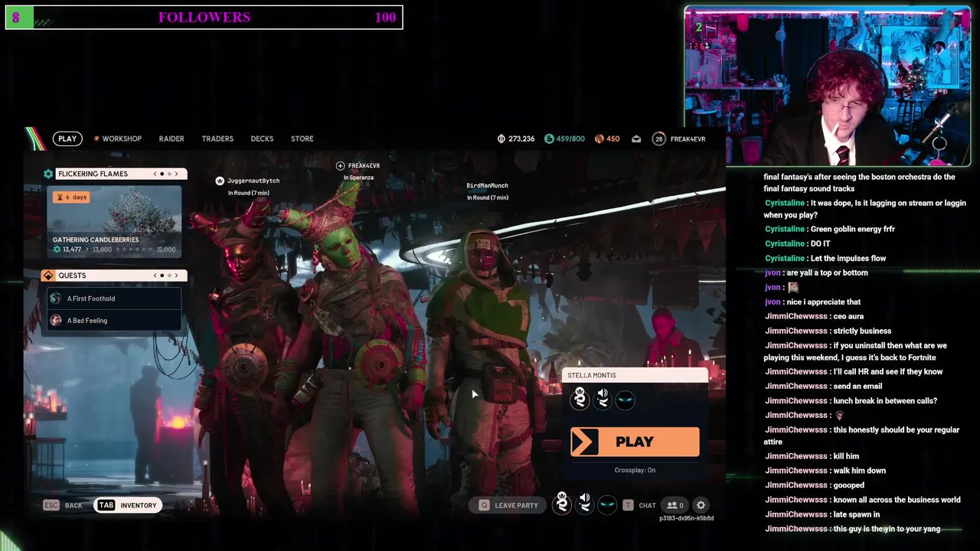Viewport: 980px width, 551px height.
Task: Open the Gathering Candleberries event card
Action: pyautogui.click(x=113, y=221)
